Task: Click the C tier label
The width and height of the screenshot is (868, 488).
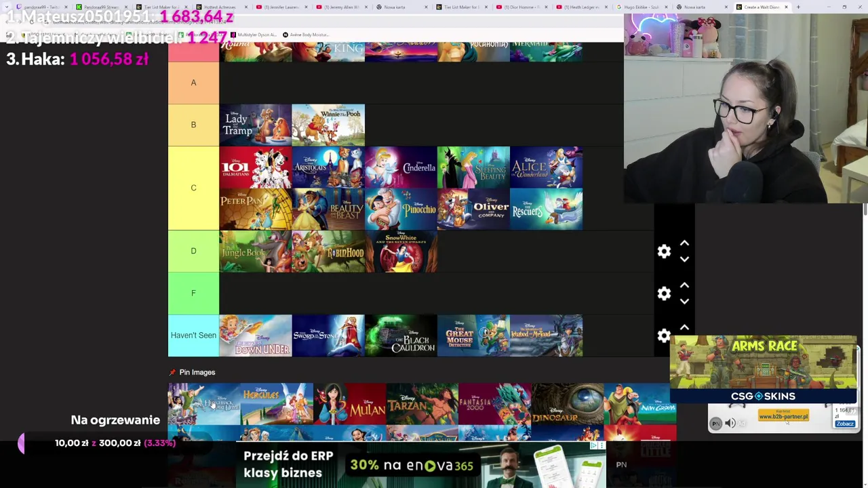Action: click(193, 188)
